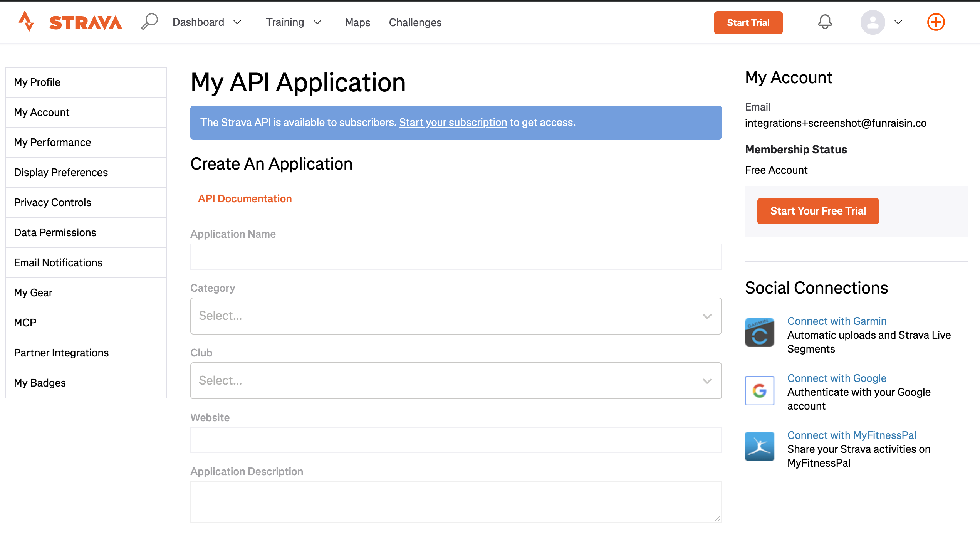Open Display Preferences settings
Screen dimensions: 980x548
86,173
